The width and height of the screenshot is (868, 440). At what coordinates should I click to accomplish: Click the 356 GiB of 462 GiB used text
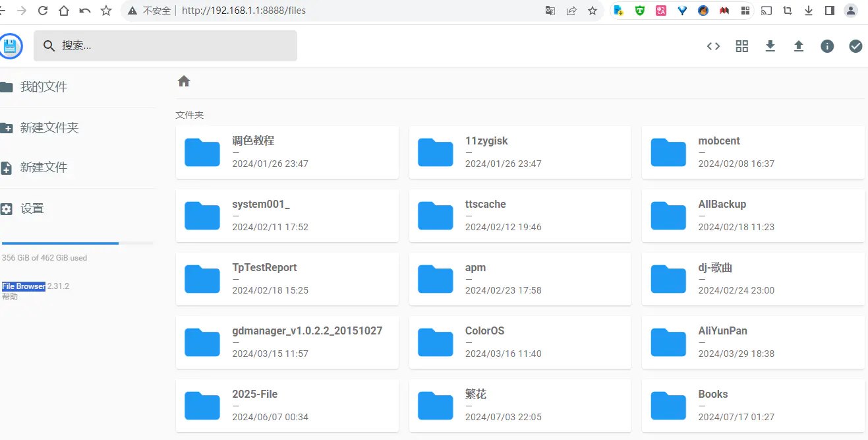[x=44, y=258]
